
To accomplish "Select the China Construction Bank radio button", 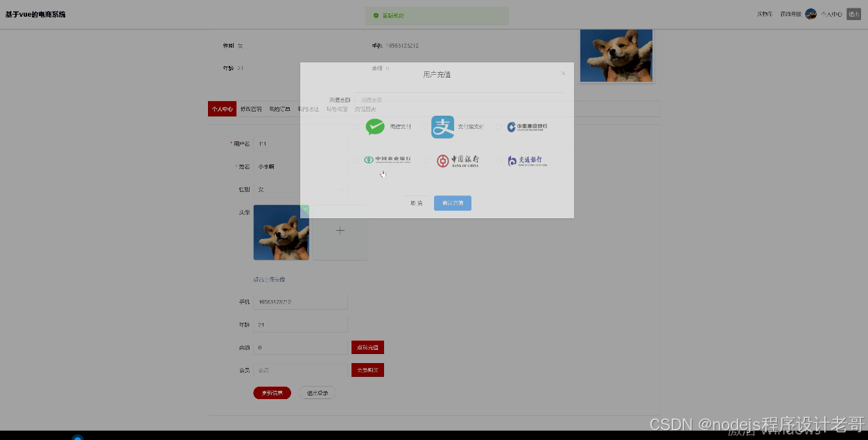I will (498, 127).
